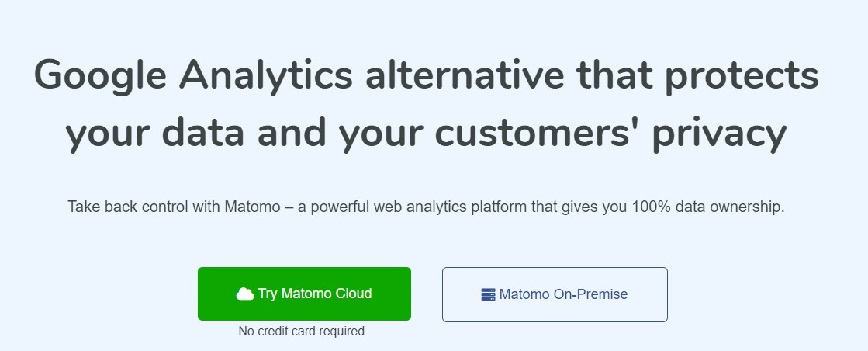Click 'Google' in the main headline
Image resolution: width=868 pixels, height=351 pixels.
pyautogui.click(x=100, y=76)
